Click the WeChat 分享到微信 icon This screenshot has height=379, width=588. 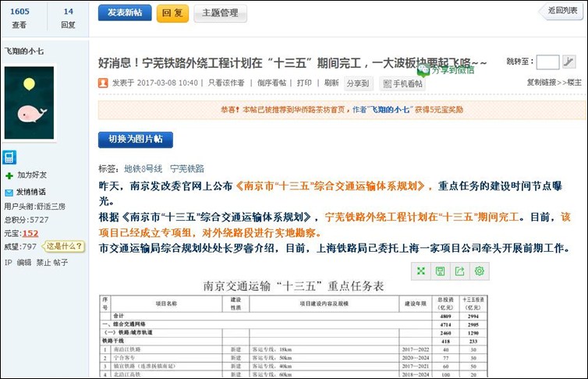pyautogui.click(x=423, y=69)
